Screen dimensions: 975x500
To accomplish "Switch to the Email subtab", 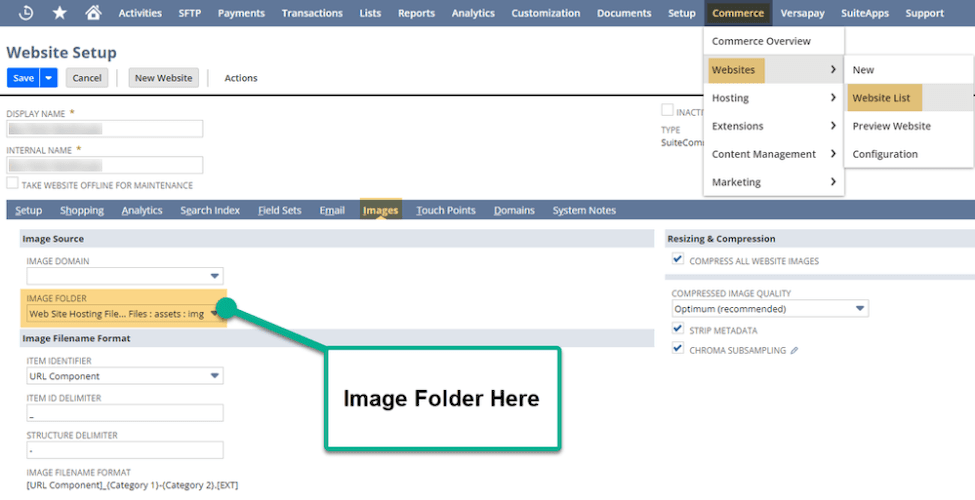I will [332, 210].
